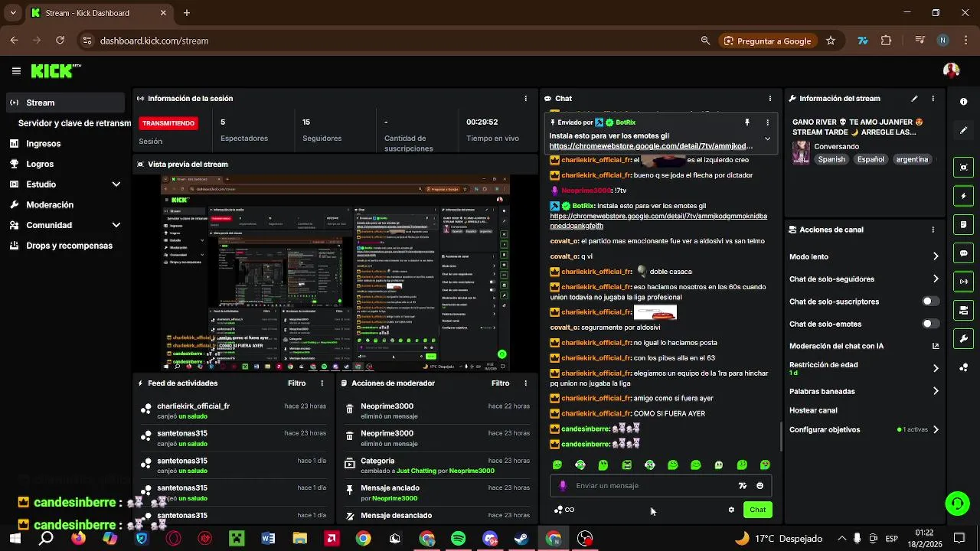980x551 pixels.
Task: Select Stream in the left sidebar
Action: pyautogui.click(x=66, y=103)
